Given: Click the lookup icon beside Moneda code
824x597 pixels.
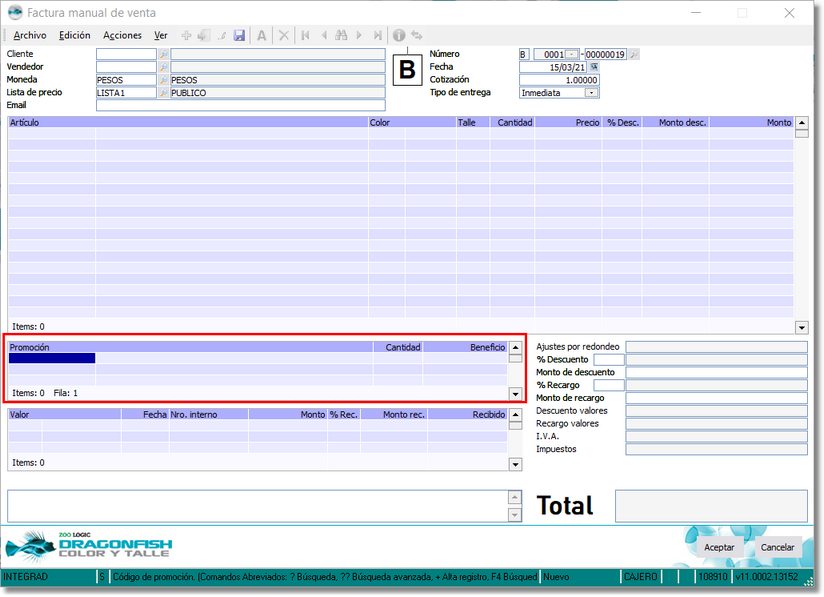Looking at the screenshot, I should pyautogui.click(x=164, y=80).
